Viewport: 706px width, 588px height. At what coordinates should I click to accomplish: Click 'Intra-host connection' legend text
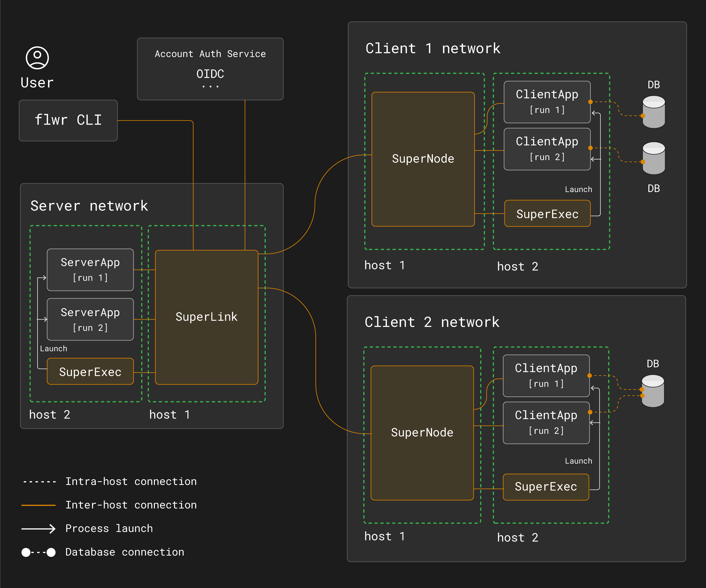tap(131, 481)
